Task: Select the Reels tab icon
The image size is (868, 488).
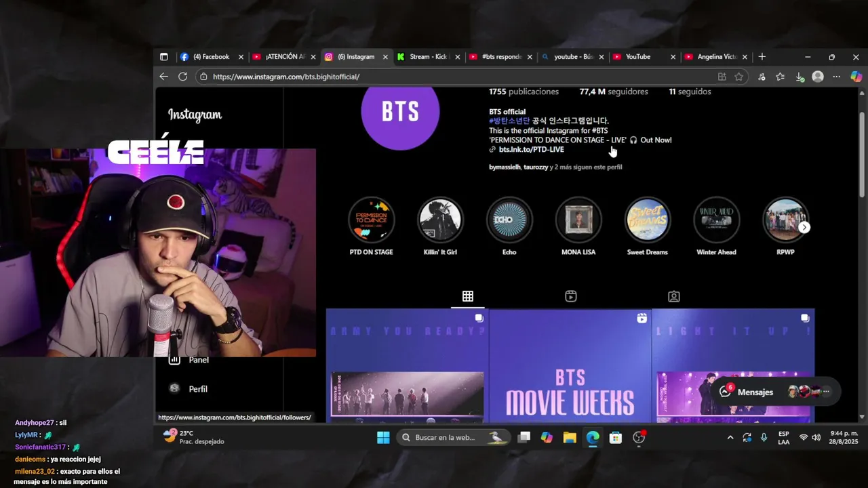Action: (571, 296)
